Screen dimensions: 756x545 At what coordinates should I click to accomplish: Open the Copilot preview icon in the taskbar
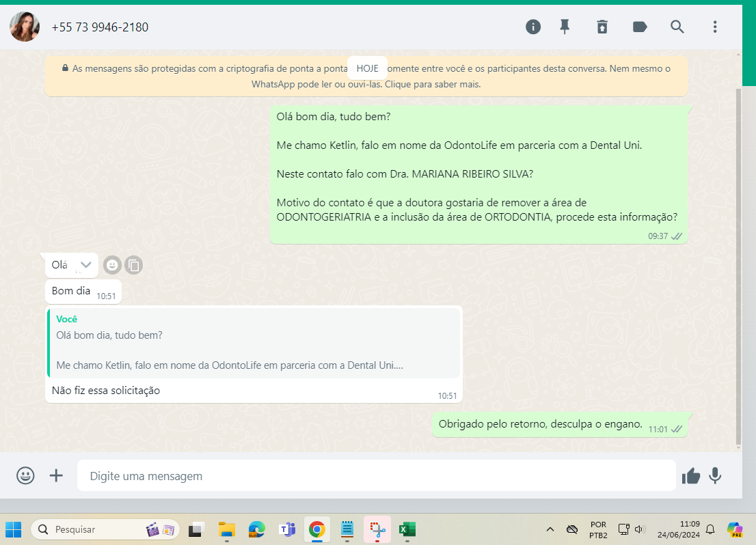click(x=735, y=529)
